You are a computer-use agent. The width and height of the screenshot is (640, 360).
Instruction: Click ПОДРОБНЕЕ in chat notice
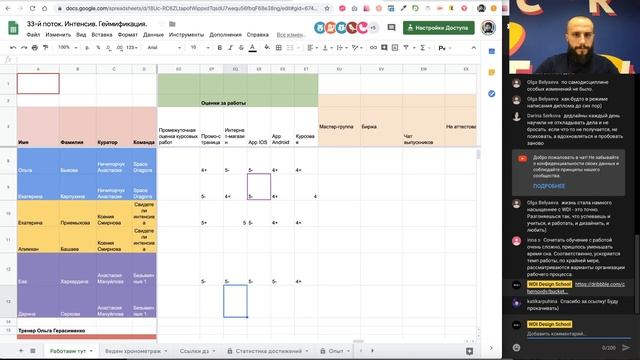click(549, 186)
